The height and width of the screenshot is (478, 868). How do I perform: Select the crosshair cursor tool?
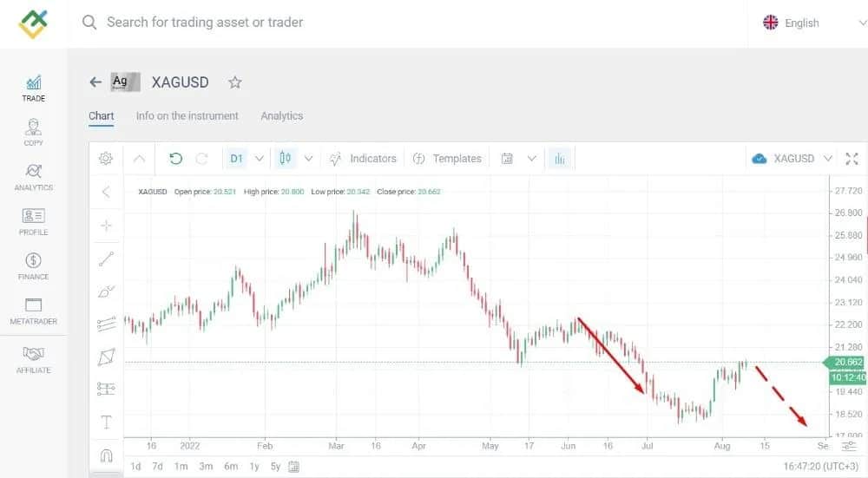107,226
